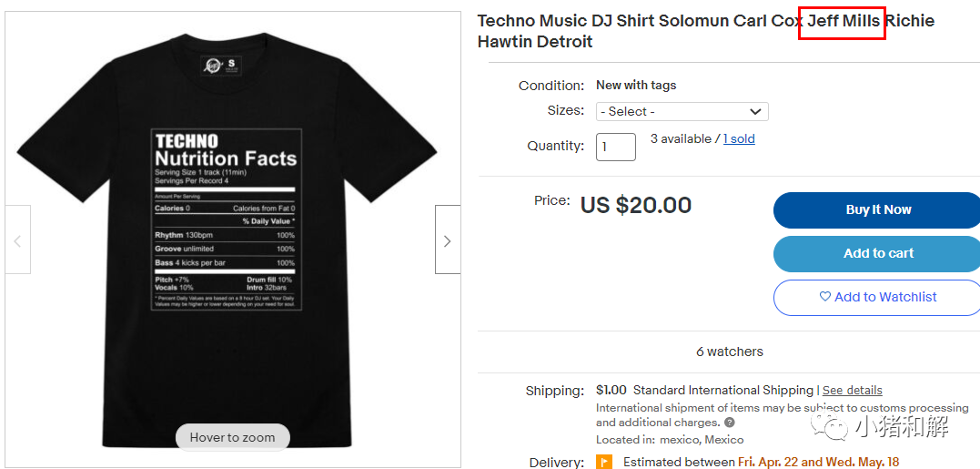Image resolution: width=980 pixels, height=469 pixels.
Task: Click the info icon after additional charges
Action: point(730,423)
